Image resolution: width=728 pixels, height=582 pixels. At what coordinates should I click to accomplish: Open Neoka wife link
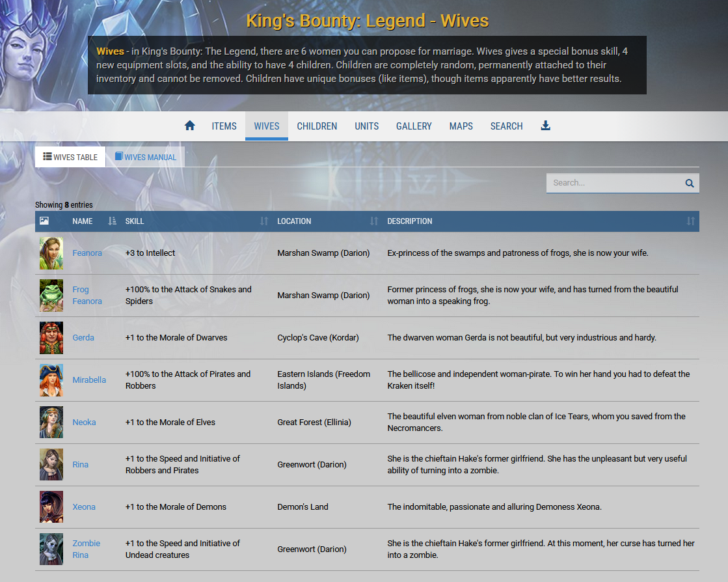(x=84, y=423)
